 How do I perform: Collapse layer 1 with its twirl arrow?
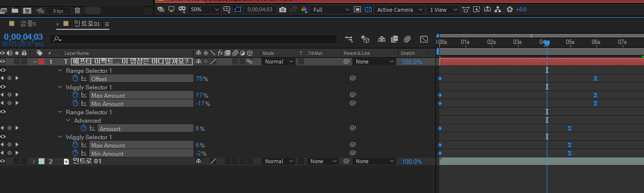(x=35, y=62)
